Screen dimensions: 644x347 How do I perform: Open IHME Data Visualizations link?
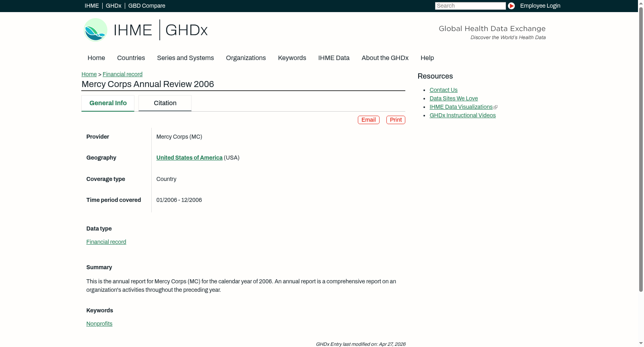point(461,107)
